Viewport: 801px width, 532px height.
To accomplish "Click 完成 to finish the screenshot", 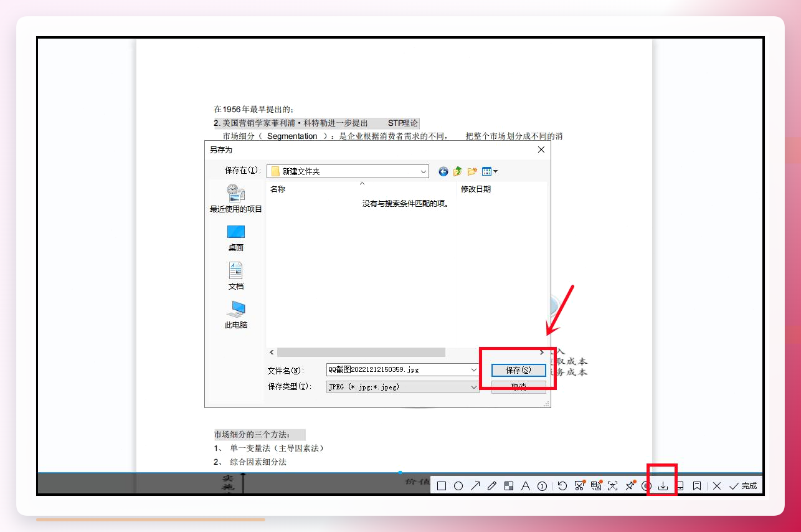I will click(743, 486).
